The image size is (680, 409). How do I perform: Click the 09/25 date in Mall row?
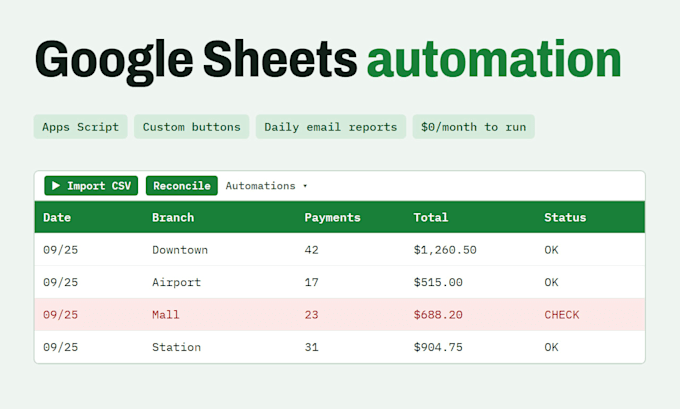click(x=60, y=314)
